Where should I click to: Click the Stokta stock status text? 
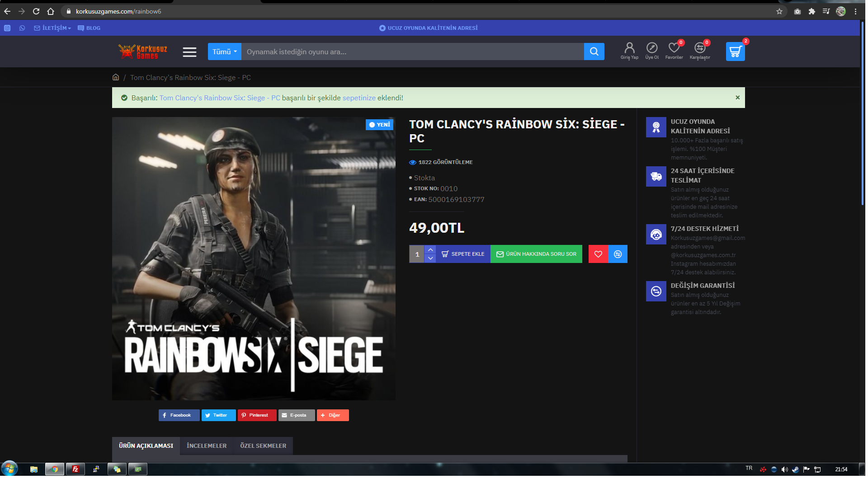point(425,178)
